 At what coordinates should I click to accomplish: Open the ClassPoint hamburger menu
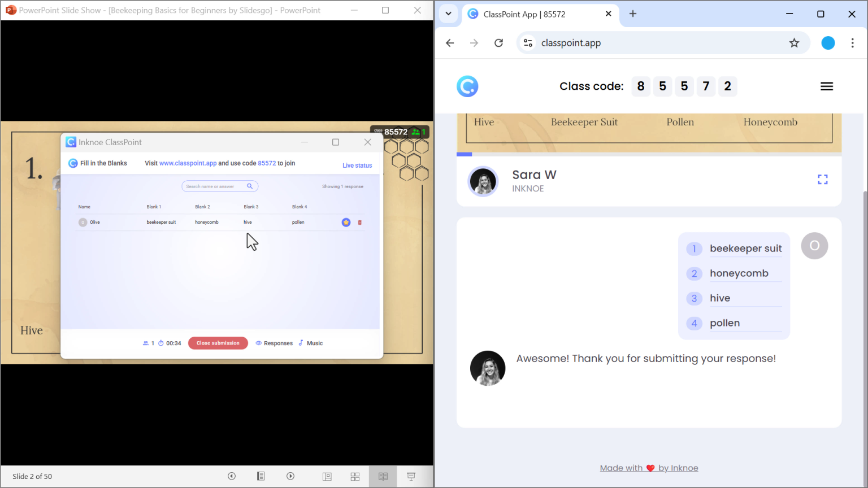click(827, 86)
